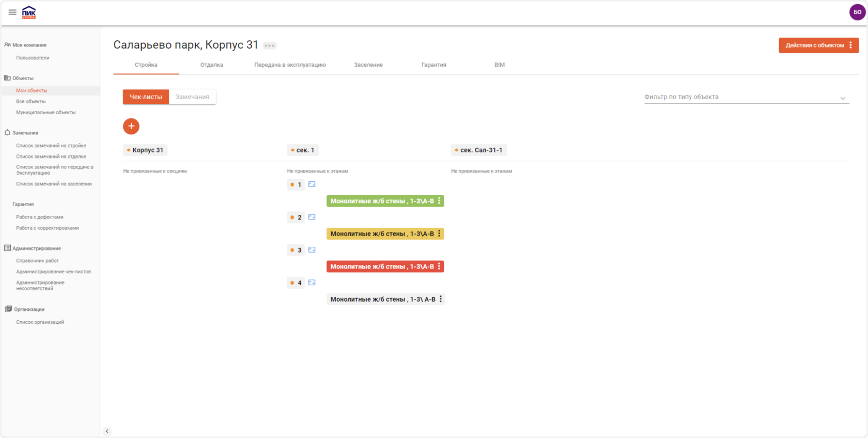Open kebab menu on yellow checklist card
The image size is (868, 438).
(439, 233)
